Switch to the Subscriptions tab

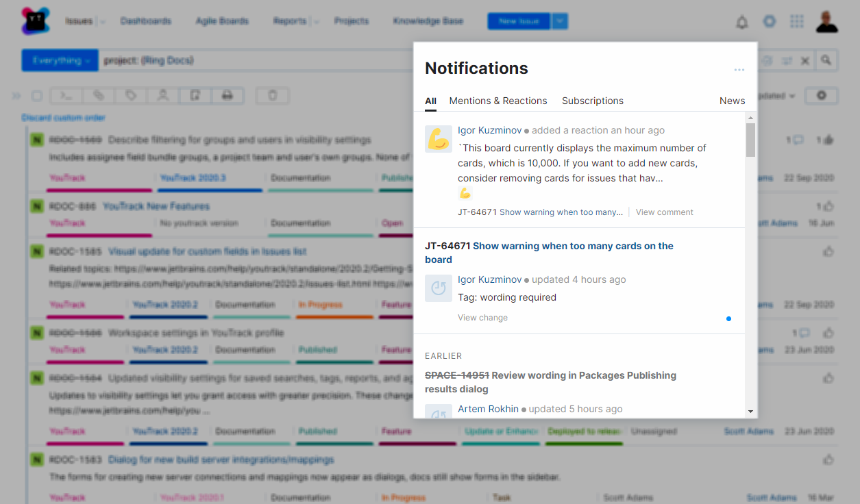pyautogui.click(x=592, y=101)
